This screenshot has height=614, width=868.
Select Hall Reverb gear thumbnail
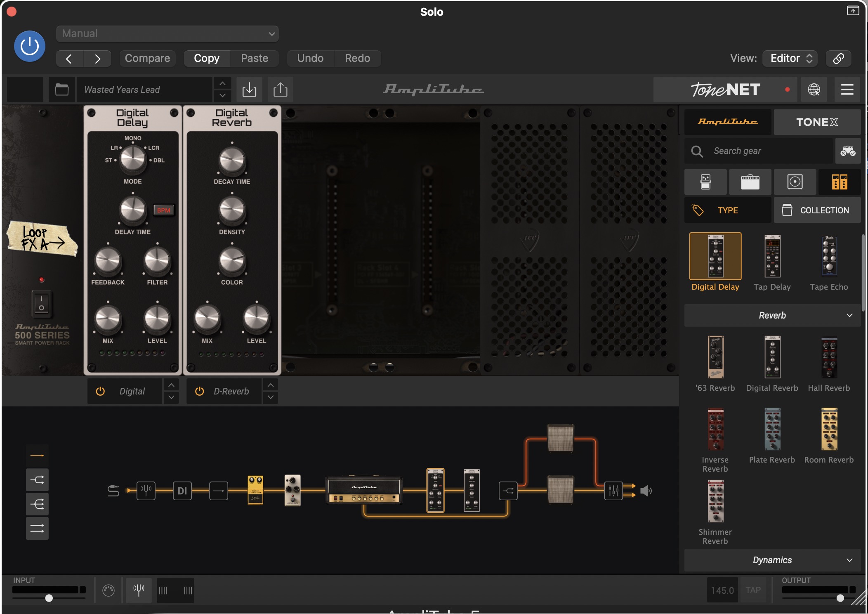pos(829,357)
